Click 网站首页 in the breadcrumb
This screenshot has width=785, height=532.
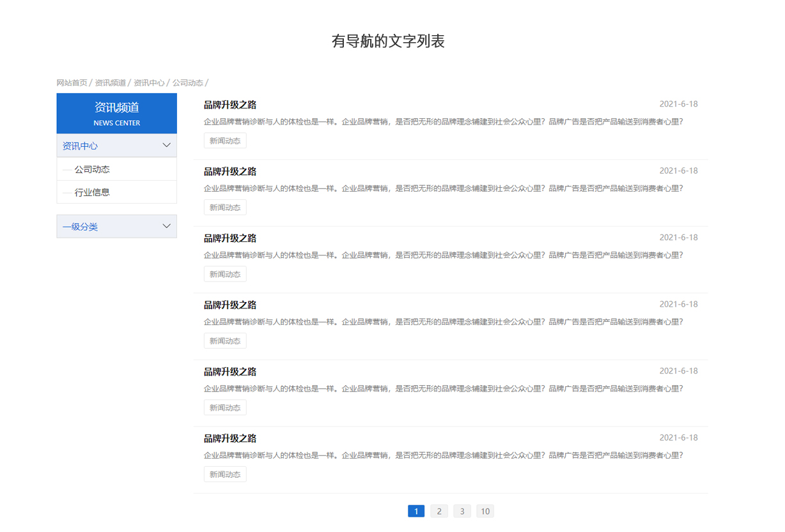[72, 83]
